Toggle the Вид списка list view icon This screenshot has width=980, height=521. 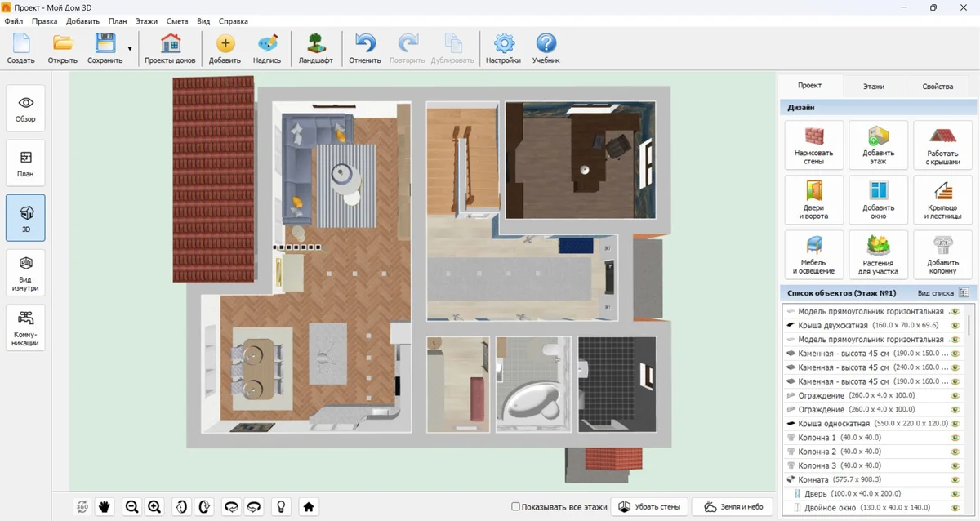964,292
